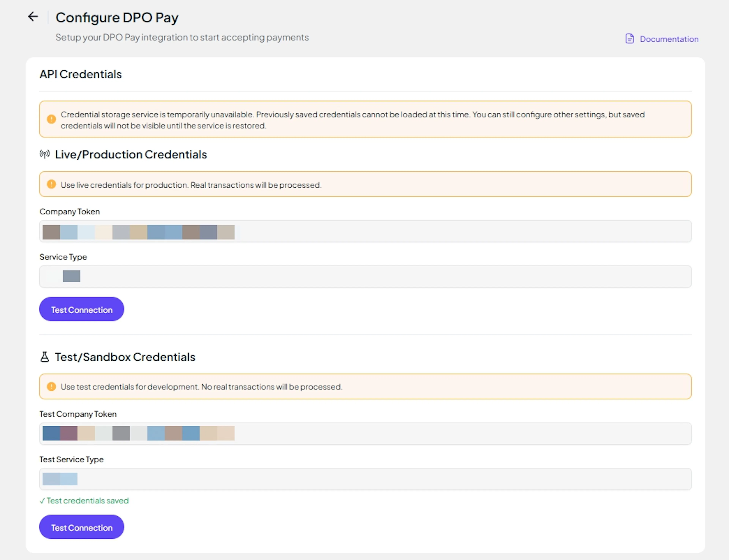Click the Live/Production Credentials heading
This screenshot has width=729, height=560.
tap(131, 155)
